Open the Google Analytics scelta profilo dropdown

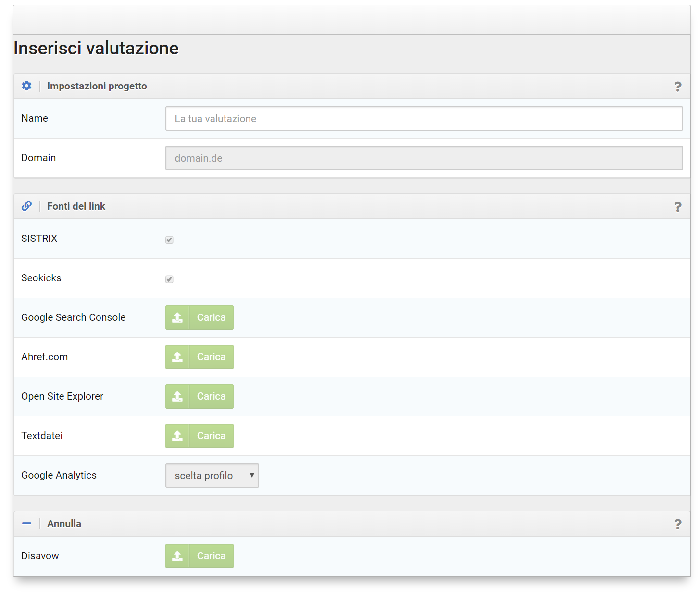(x=212, y=475)
